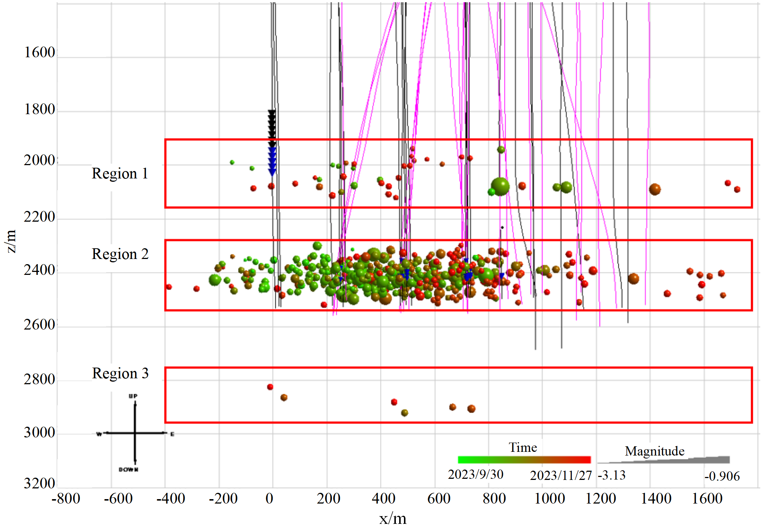The image size is (771, 532).
Task: Pick the rightmost brown sphere in Region 3
Action: (x=471, y=409)
